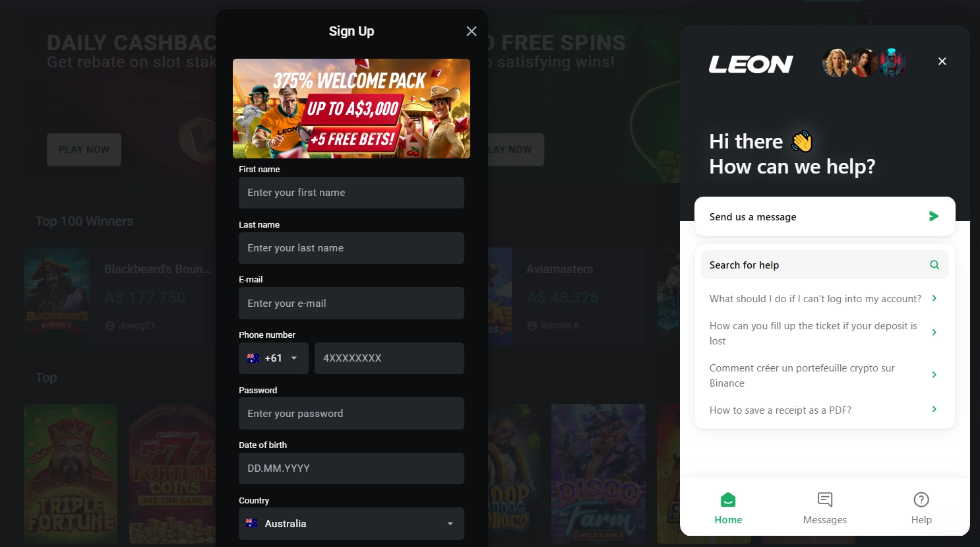Open the +61 phone country code dropdown
980x547 pixels.
tap(274, 358)
